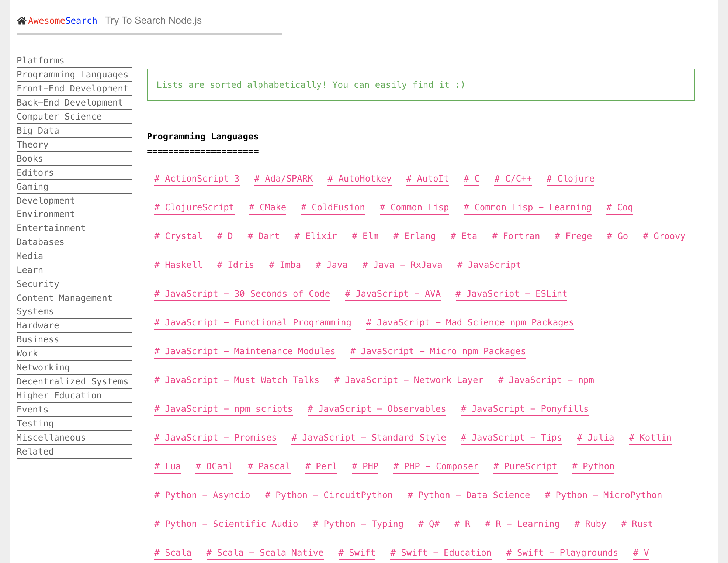Select the Platforms category in sidebar
Screen dimensions: 728x563
coord(41,60)
